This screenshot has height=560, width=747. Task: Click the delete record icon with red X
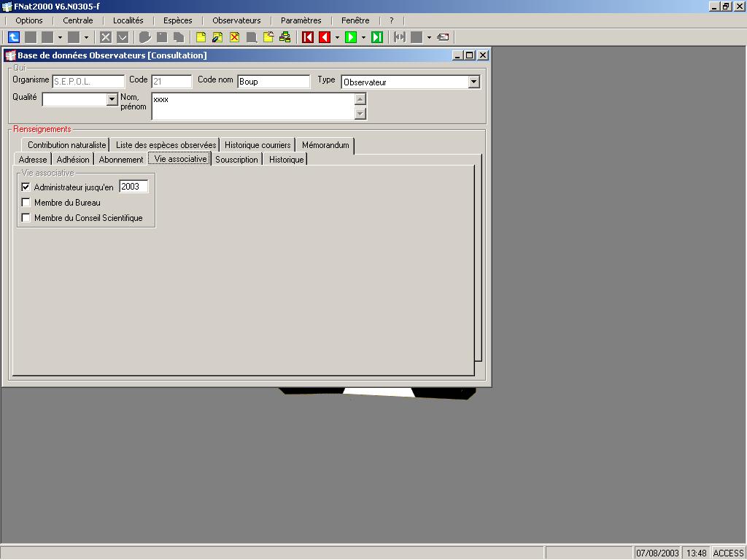click(234, 37)
